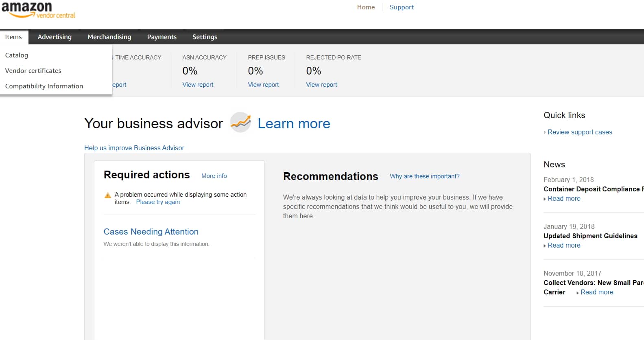Click "We weren't able to display this information" text
Image resolution: width=644 pixels, height=340 pixels.
coord(156,244)
